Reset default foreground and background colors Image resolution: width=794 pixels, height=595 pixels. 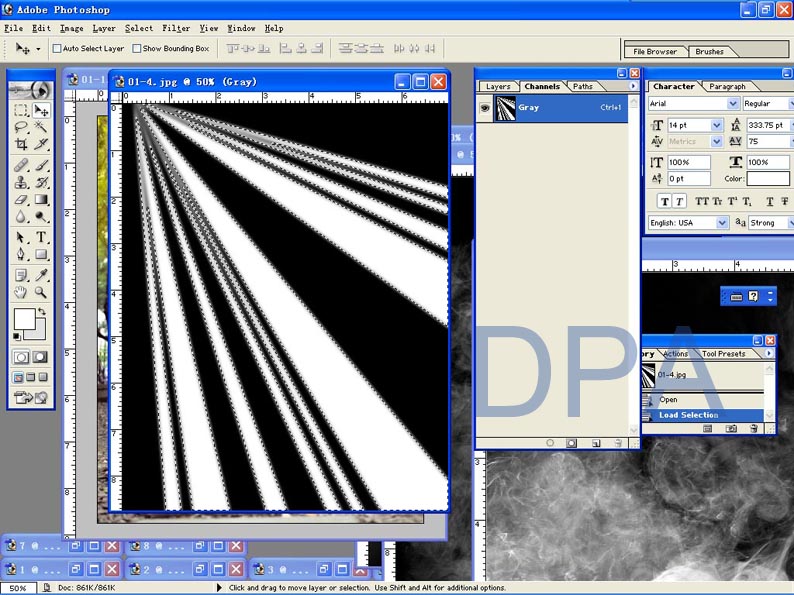pyautogui.click(x=17, y=337)
